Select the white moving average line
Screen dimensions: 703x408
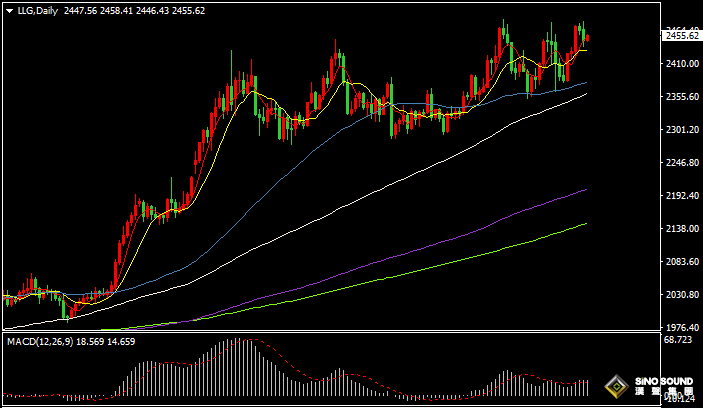point(400,182)
